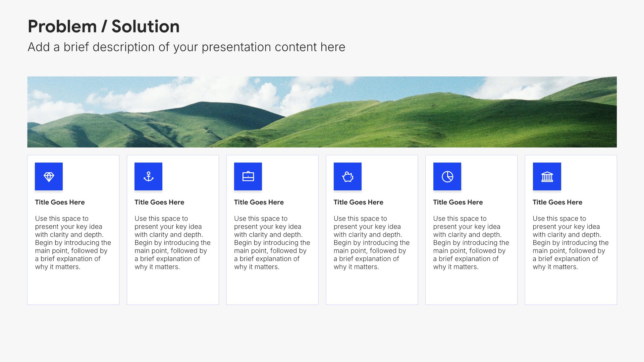Select 'Title Goes Here' under piggy bank
This screenshot has width=644, height=362.
(x=358, y=202)
